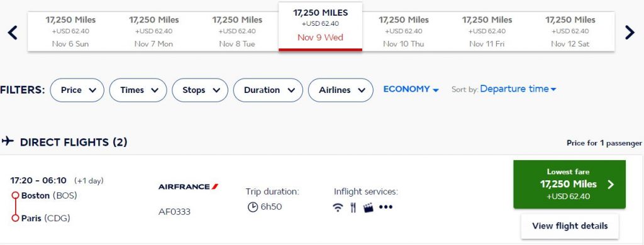This screenshot has height=245, width=644.
Task: Change cabin class from ECONOMY
Action: [411, 89]
